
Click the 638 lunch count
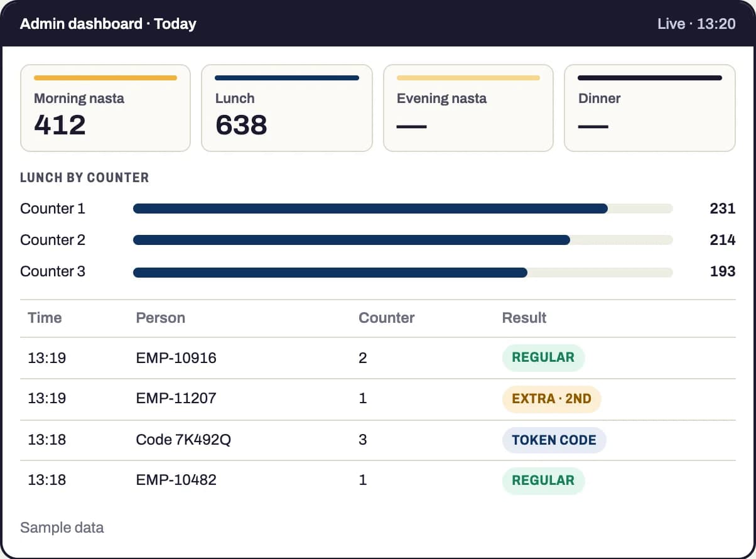(x=241, y=124)
